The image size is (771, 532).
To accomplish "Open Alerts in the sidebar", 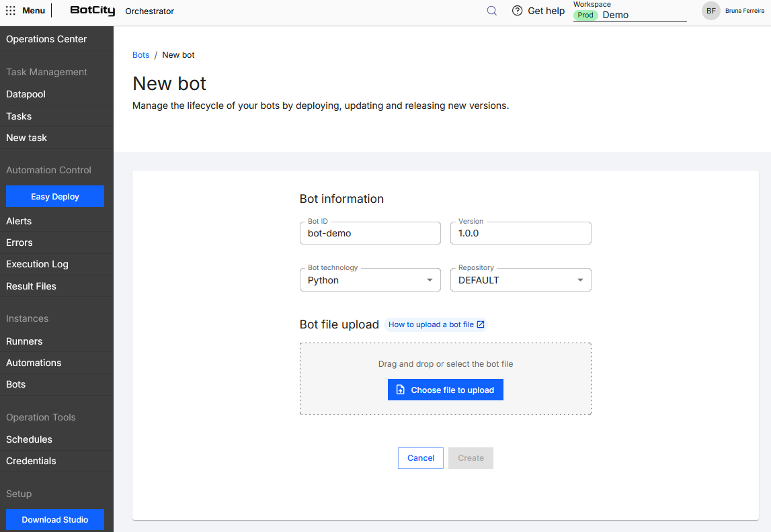I will (x=56, y=221).
